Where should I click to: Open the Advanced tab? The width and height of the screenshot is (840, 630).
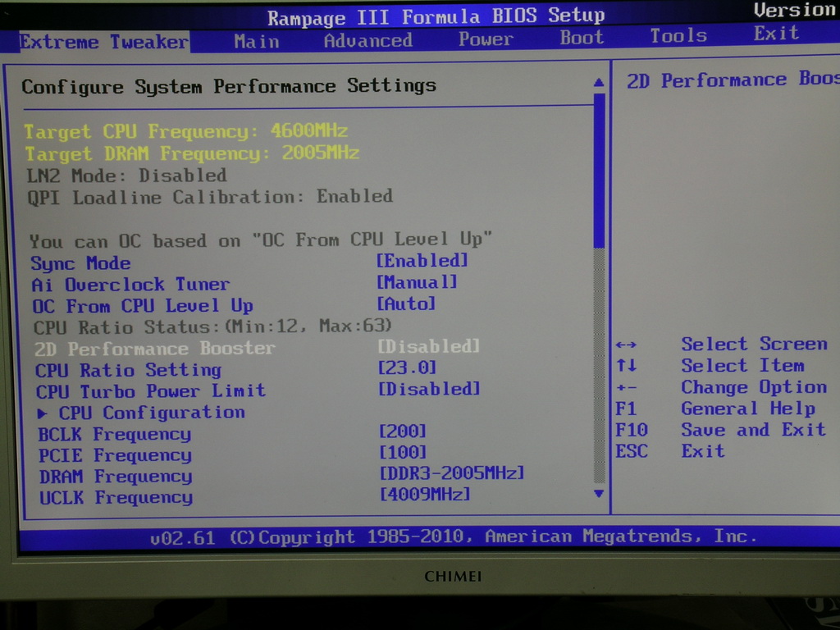[x=368, y=41]
